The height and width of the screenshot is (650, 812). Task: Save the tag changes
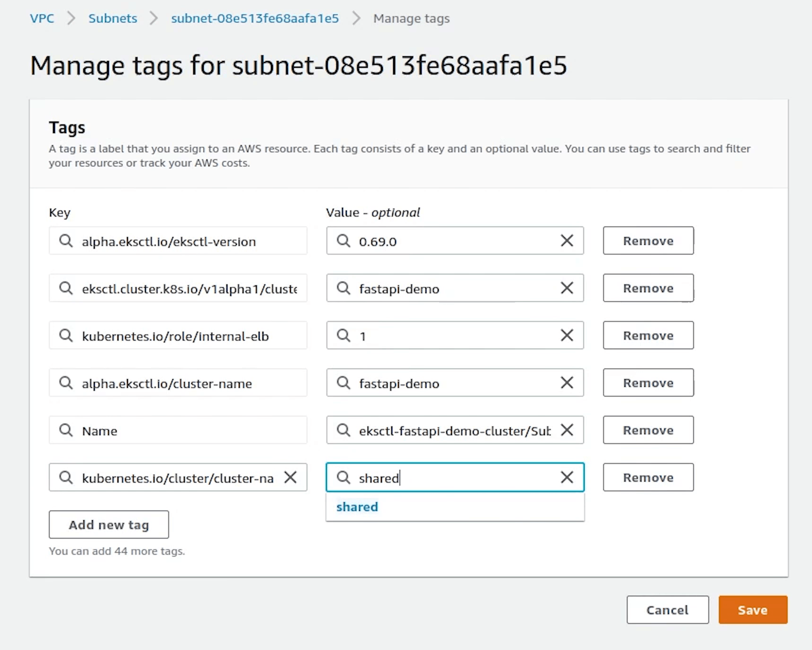752,610
